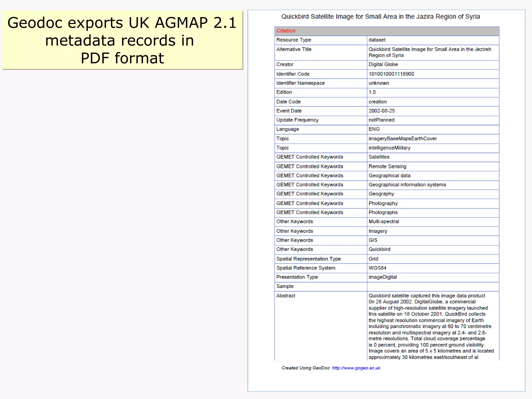Click the 'Created Using GeoDoc' footer text
The image size is (532, 399).
click(x=305, y=368)
